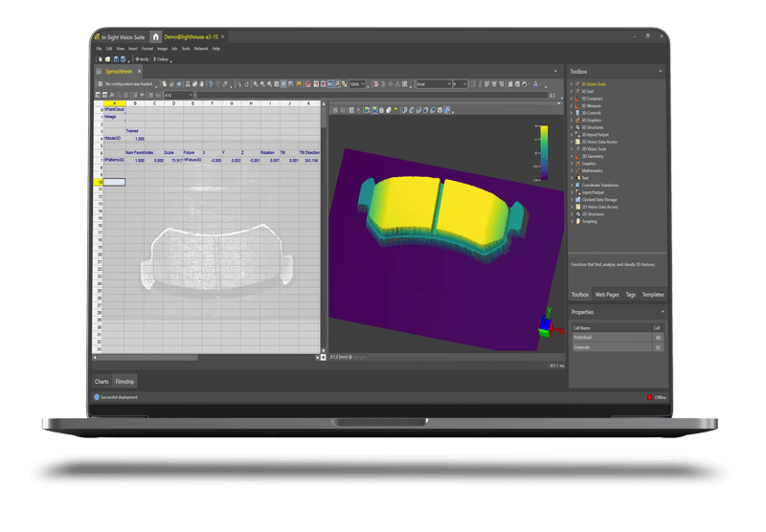The height and width of the screenshot is (532, 766).
Task: Select spreadsheet cell A10
Action: 114,182
